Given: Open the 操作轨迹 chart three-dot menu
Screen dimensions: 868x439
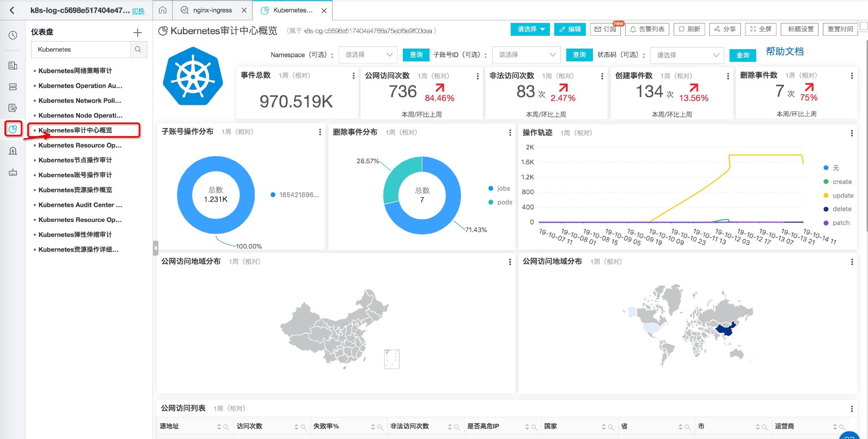Looking at the screenshot, I should (852, 133).
